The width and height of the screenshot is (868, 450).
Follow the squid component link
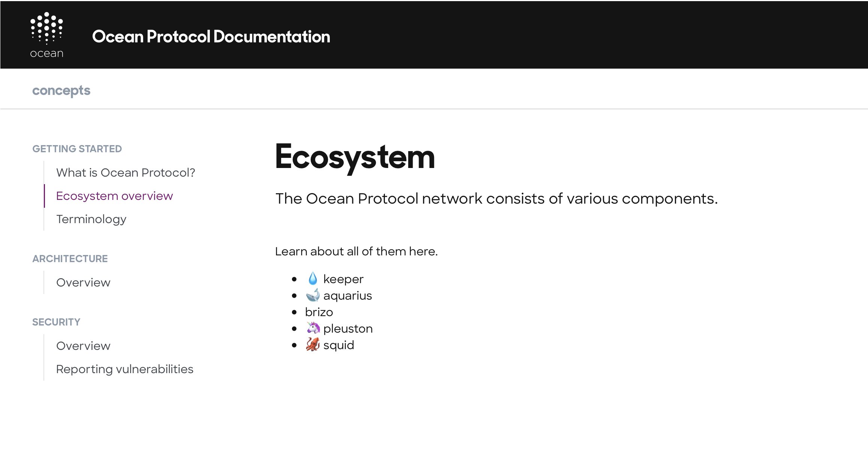coord(338,345)
